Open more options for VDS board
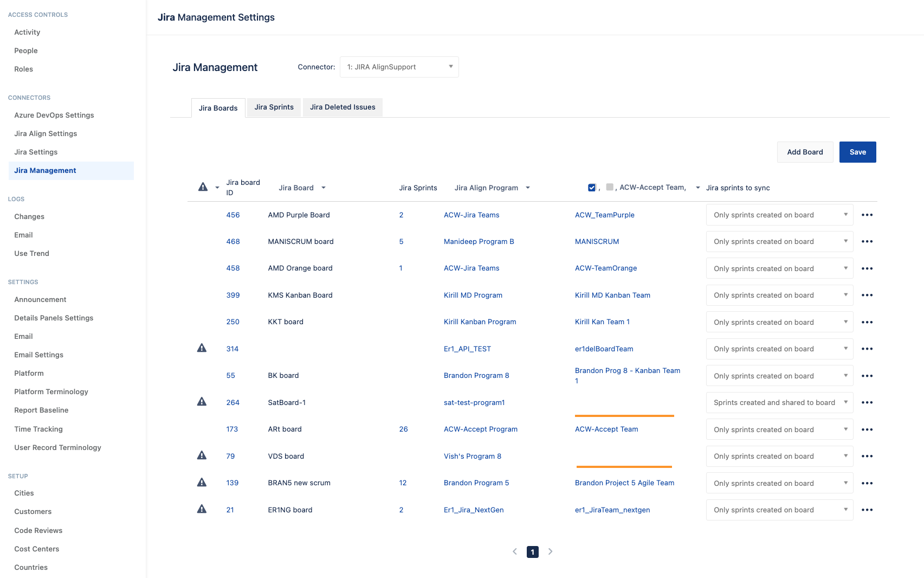This screenshot has height=578, width=924. pyautogui.click(x=867, y=456)
